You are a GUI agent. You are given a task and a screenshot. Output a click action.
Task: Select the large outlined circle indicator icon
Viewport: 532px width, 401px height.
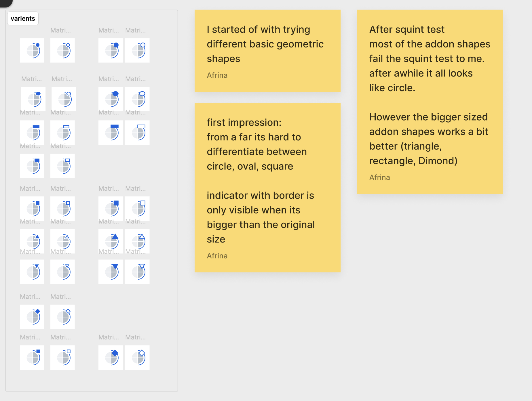click(137, 50)
